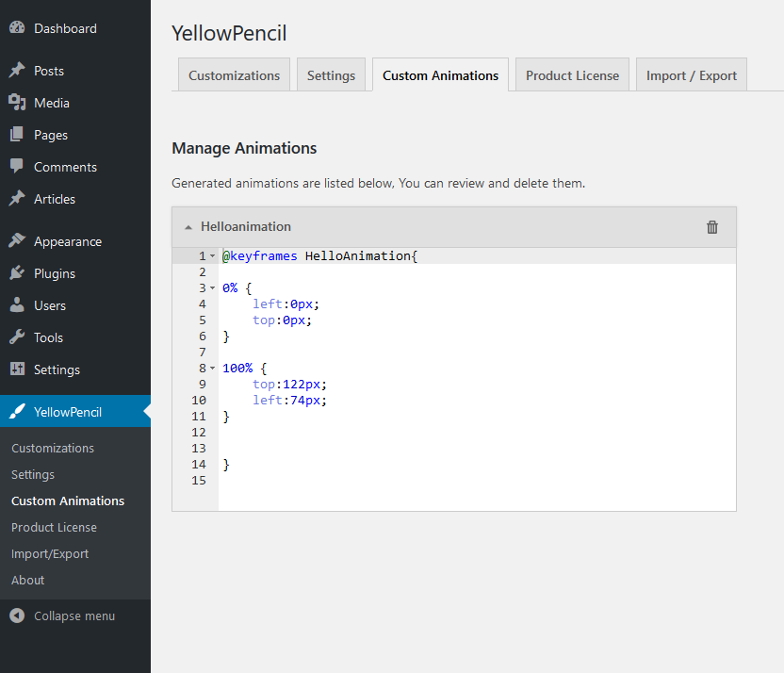The width and height of the screenshot is (784, 673).
Task: Open the Pages menu item
Action: (x=75, y=135)
